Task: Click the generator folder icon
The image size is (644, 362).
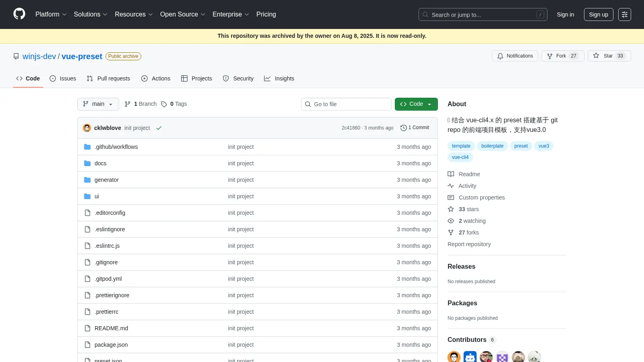Action: (x=87, y=180)
